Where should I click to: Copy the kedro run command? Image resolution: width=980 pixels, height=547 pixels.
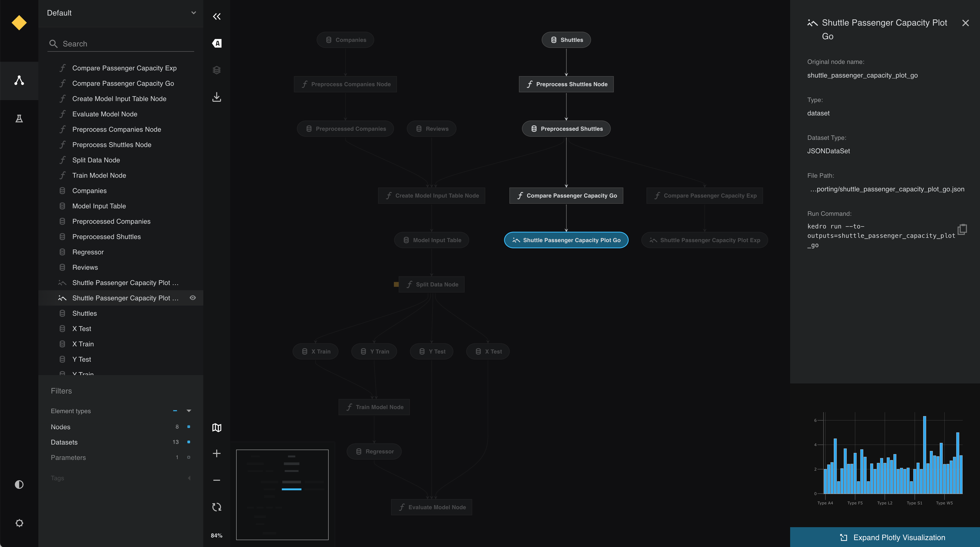pyautogui.click(x=962, y=229)
